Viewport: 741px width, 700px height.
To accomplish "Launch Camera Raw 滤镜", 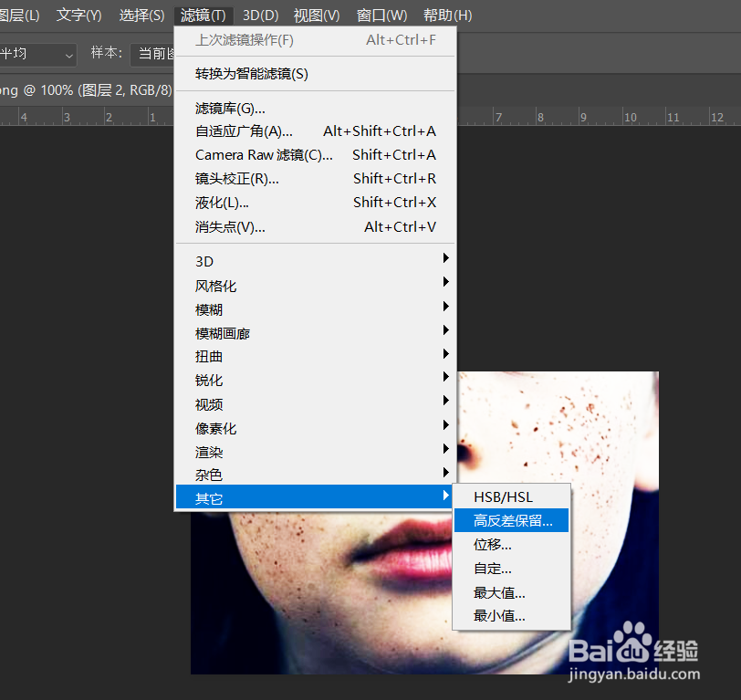I will point(264,154).
